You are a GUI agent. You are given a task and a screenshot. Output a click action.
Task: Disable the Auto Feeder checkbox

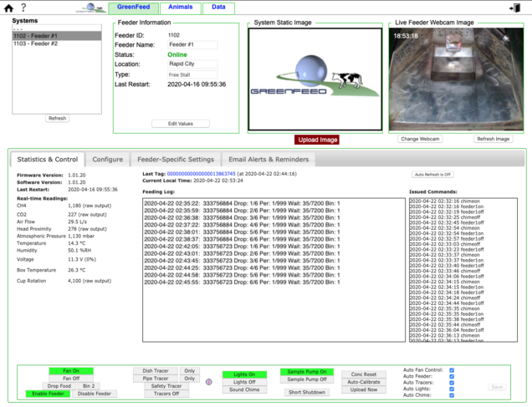tap(452, 376)
